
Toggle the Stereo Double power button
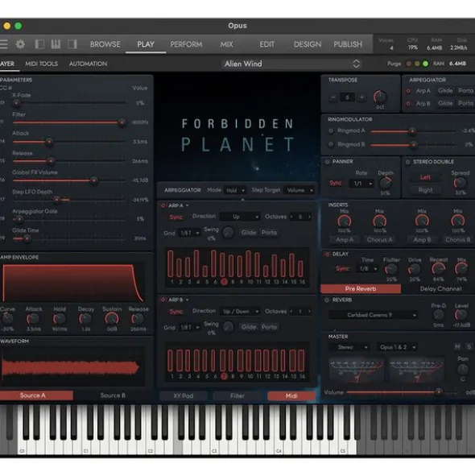(408, 162)
